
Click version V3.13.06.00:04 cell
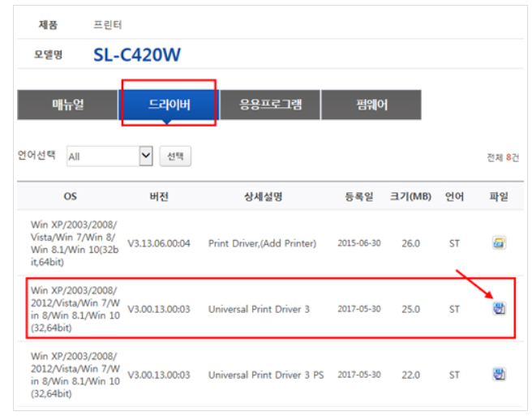click(159, 243)
